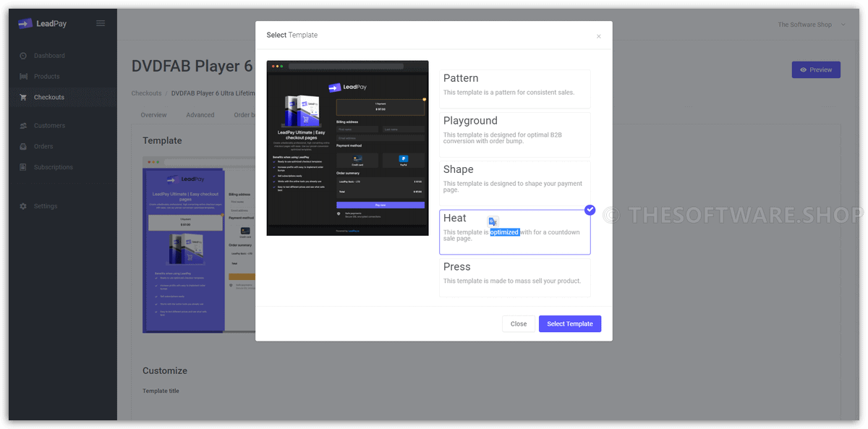This screenshot has width=868, height=429.
Task: Click the "Customize" section heading
Action: pos(165,370)
